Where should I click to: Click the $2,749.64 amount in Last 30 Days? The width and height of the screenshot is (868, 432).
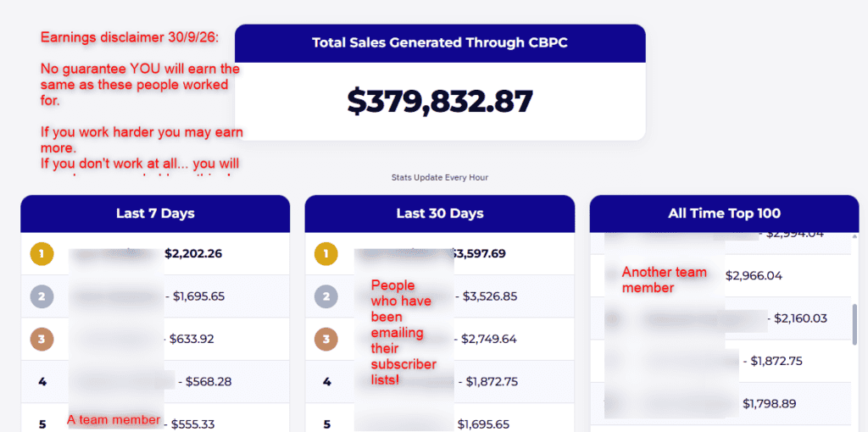point(491,339)
